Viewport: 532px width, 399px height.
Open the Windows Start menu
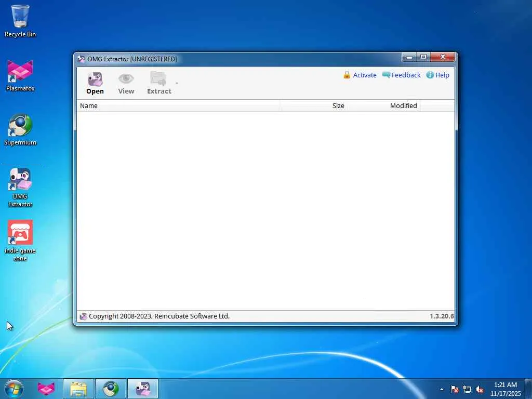pos(14,389)
